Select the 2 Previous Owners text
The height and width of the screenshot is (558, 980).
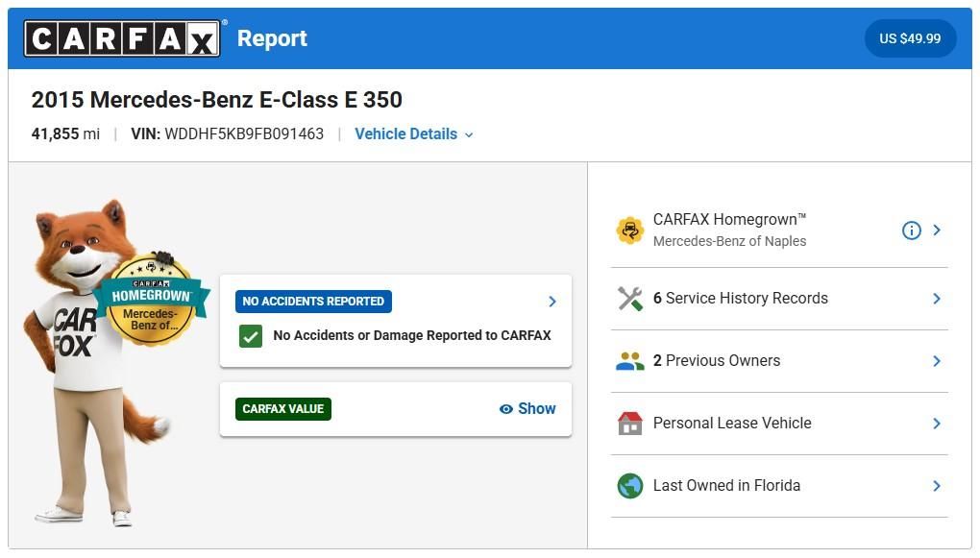pos(716,360)
